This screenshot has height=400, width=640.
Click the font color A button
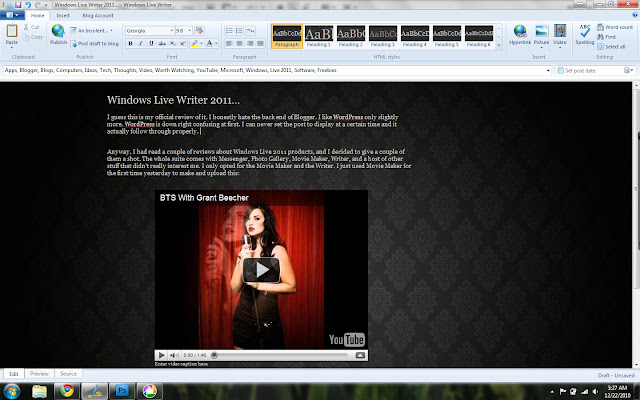[x=209, y=43]
